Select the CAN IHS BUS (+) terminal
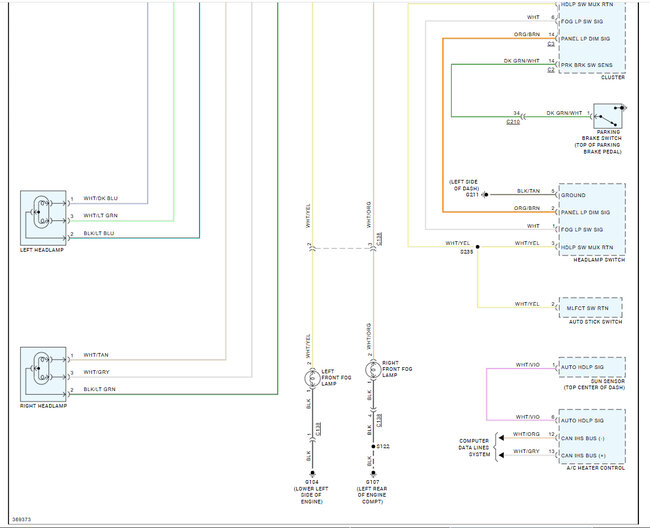 [x=583, y=455]
